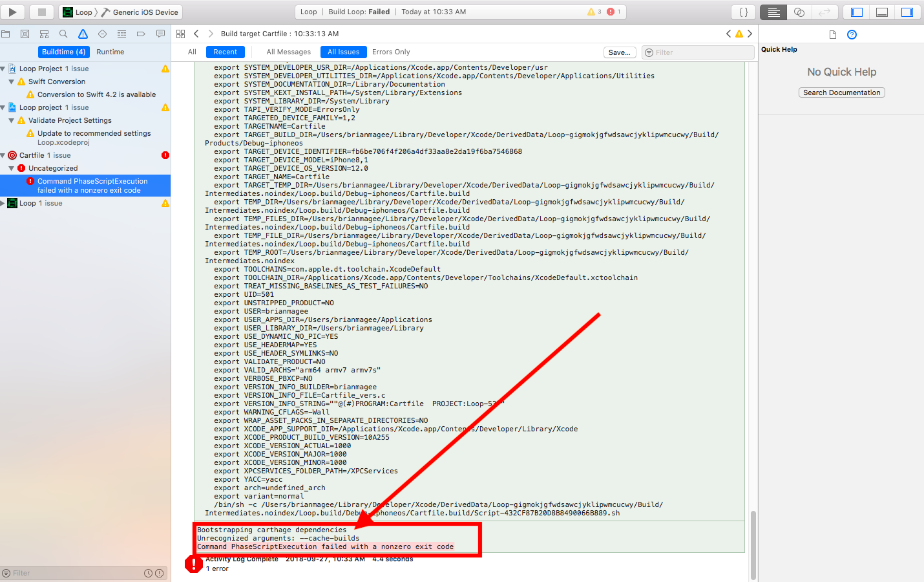Screen dimensions: 924x582
Task: Open the Project navigator folder icon
Action: click(x=6, y=34)
